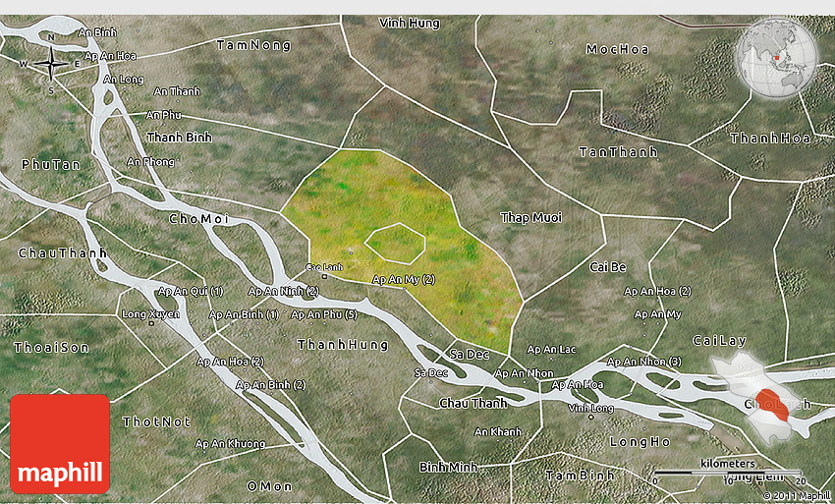Click the small enclave outline inside highlighted district
The image size is (835, 504).
395,243
